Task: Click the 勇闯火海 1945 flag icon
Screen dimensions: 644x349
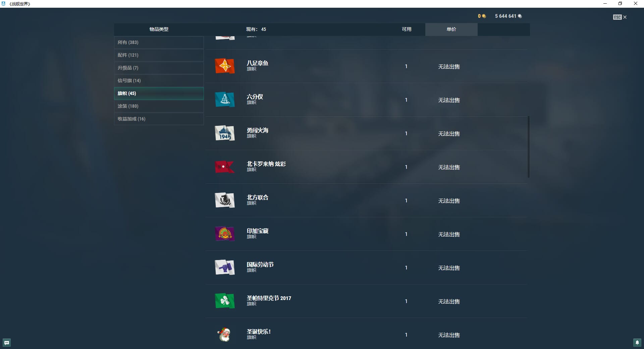Action: click(x=224, y=133)
